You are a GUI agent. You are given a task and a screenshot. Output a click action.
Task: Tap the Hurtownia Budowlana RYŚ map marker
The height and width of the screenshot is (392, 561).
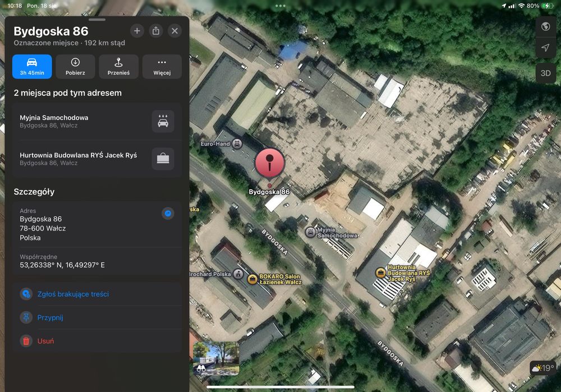click(380, 273)
